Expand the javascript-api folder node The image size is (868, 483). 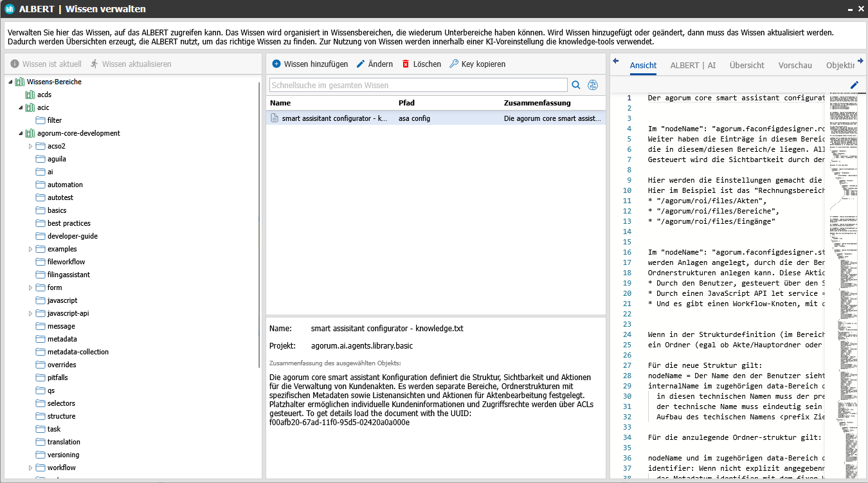pyautogui.click(x=30, y=313)
